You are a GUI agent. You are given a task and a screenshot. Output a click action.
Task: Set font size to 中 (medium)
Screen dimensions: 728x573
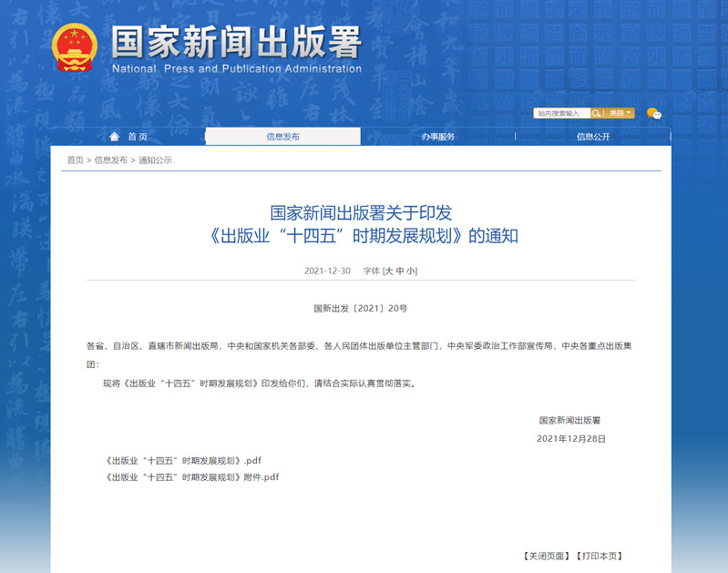point(399,271)
